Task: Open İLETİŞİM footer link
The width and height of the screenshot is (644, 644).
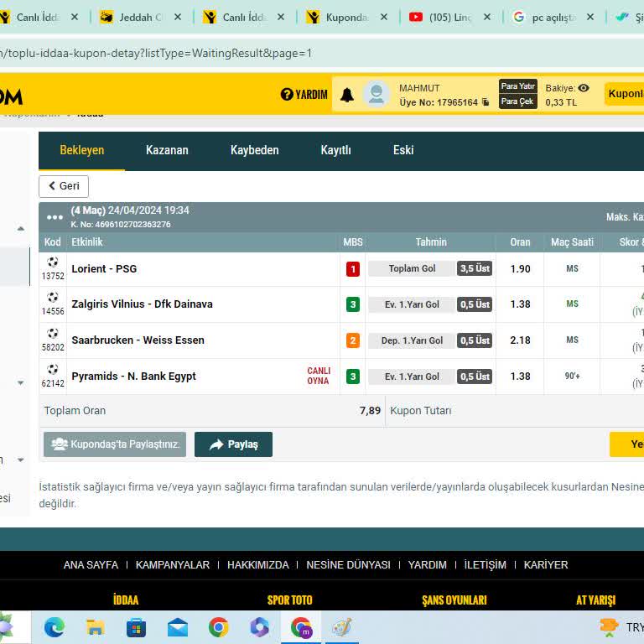Action: coord(485,565)
